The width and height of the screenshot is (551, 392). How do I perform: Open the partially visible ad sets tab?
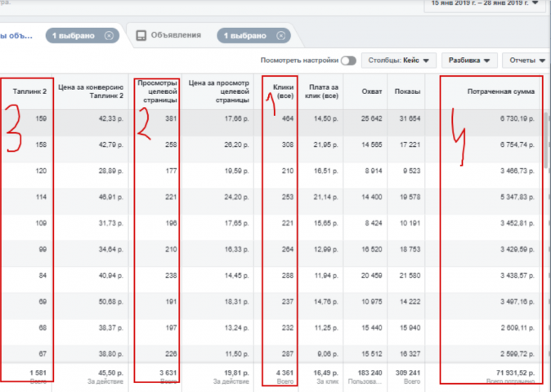coord(16,36)
